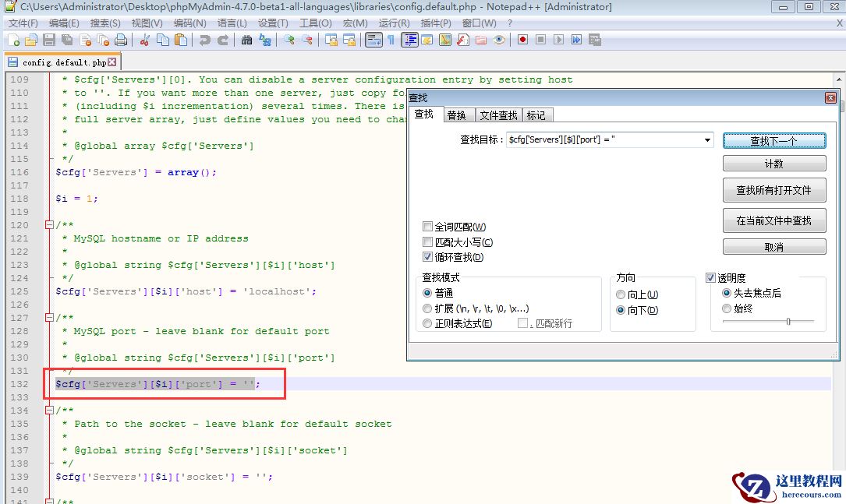Screen dimensions: 846x504
Task: Click line 139 socket assignment code
Action: [164, 477]
